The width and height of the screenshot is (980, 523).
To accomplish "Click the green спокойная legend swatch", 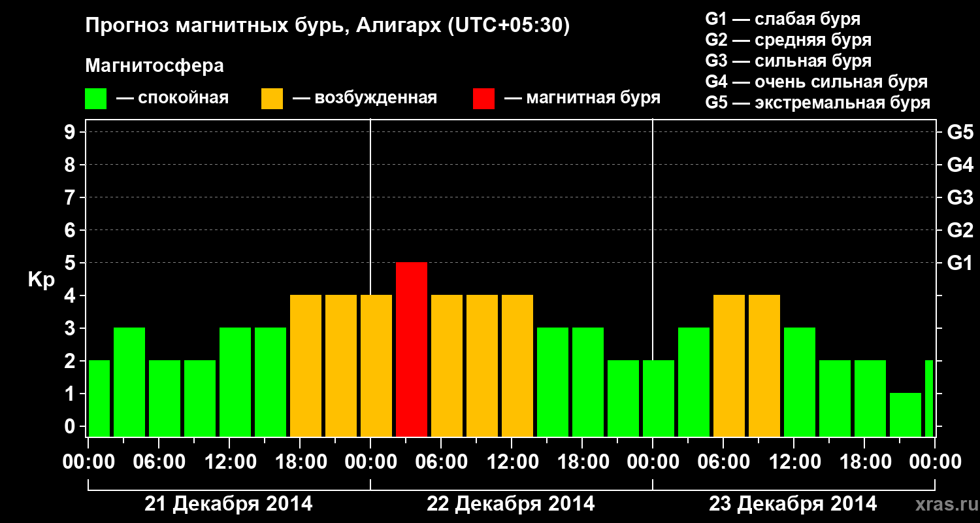I will pyautogui.click(x=96, y=99).
